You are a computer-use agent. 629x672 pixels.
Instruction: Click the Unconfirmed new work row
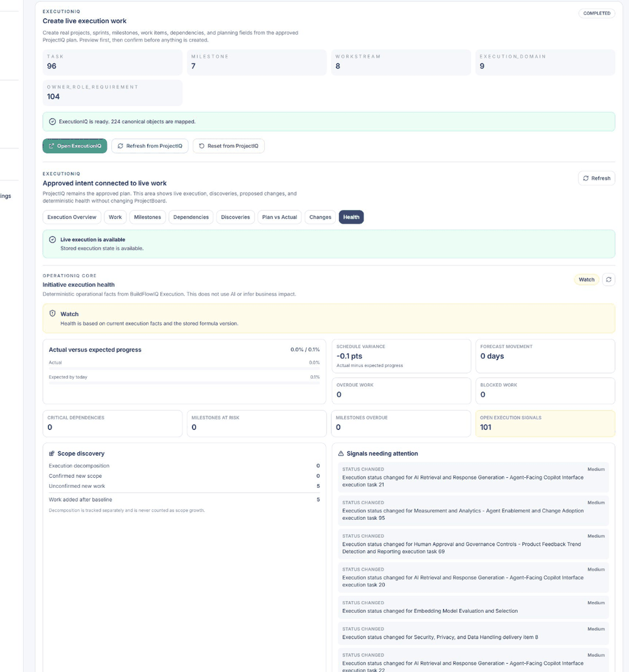coord(184,487)
